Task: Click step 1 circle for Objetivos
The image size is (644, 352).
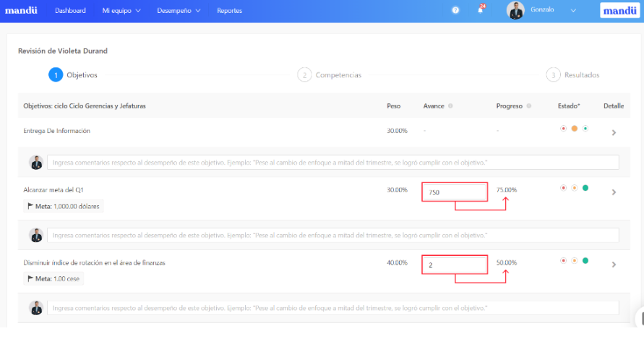Action: (x=56, y=74)
